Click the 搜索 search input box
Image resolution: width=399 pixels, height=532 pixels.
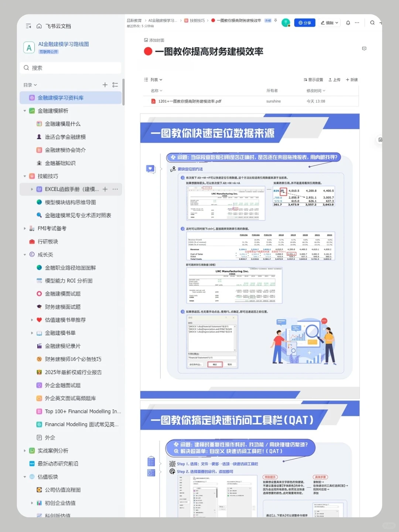70,68
